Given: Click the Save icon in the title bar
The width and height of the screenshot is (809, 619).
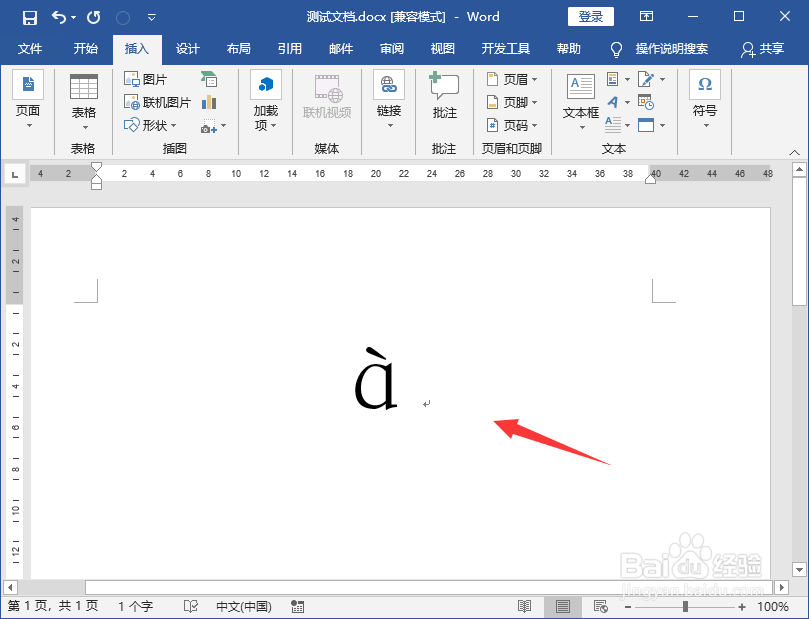Looking at the screenshot, I should [30, 18].
